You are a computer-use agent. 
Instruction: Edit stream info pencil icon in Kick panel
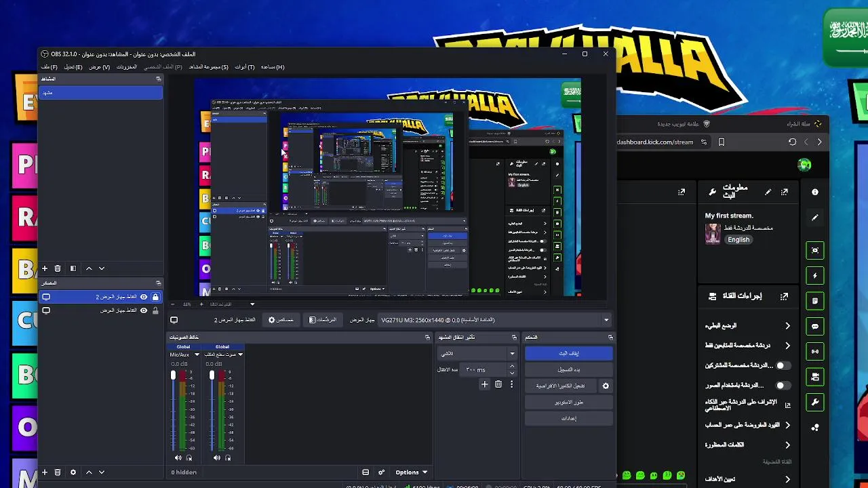(x=768, y=192)
